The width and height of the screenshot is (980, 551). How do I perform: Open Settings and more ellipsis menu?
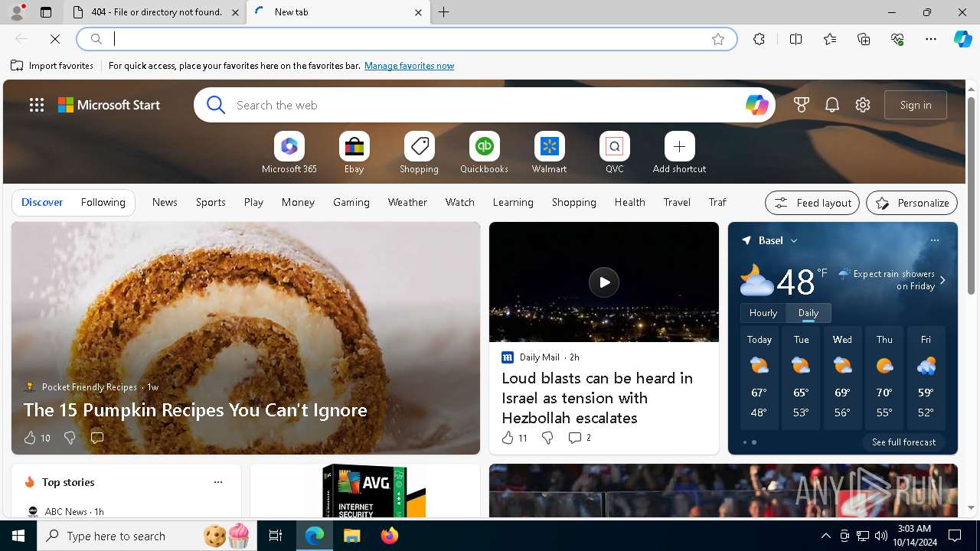click(x=931, y=39)
